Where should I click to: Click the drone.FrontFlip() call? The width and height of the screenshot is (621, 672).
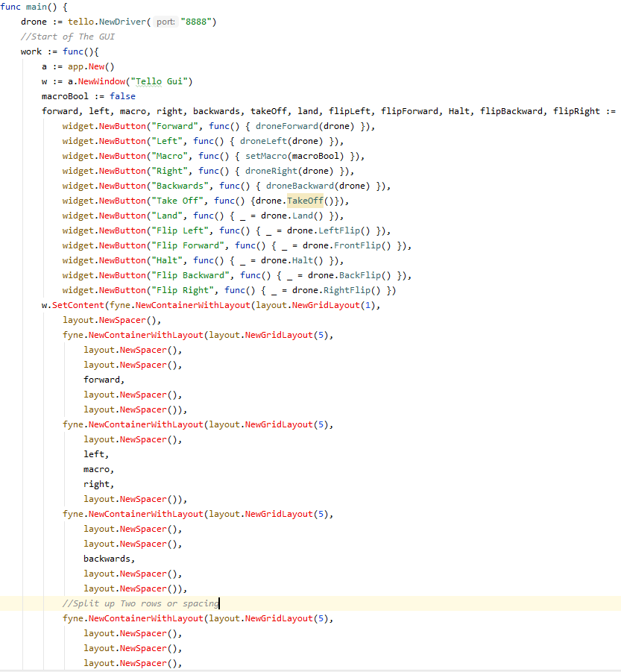[347, 245]
